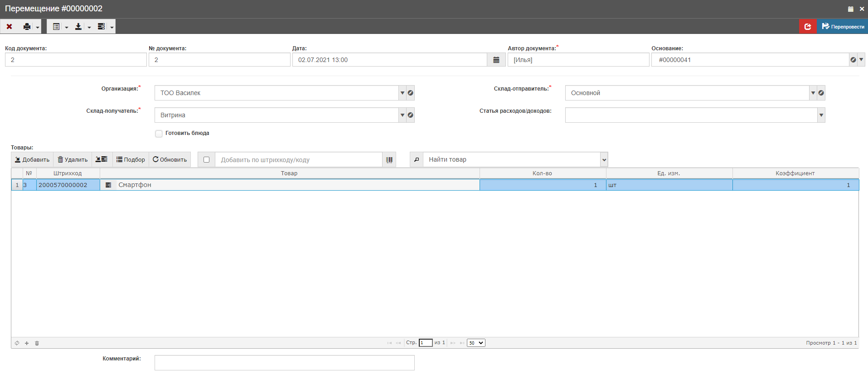Image resolution: width=868 pixels, height=384 pixels.
Task: Click the trash icon in grid footer
Action: [37, 343]
